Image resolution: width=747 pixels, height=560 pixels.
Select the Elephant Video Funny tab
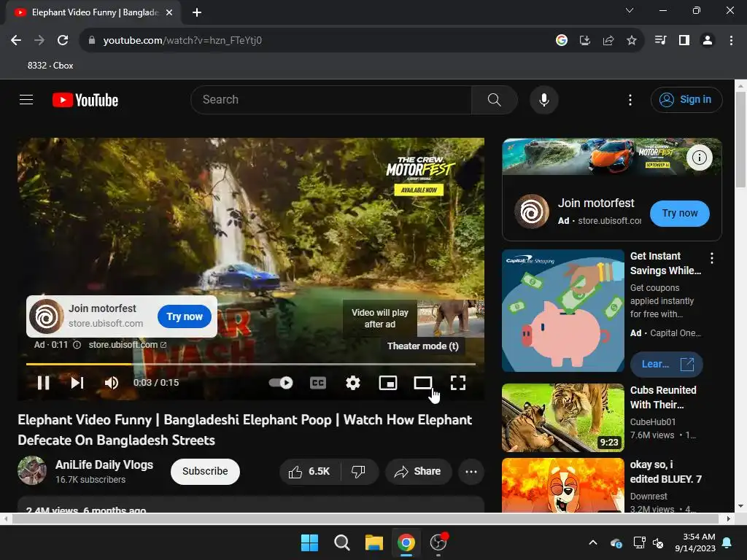click(93, 12)
